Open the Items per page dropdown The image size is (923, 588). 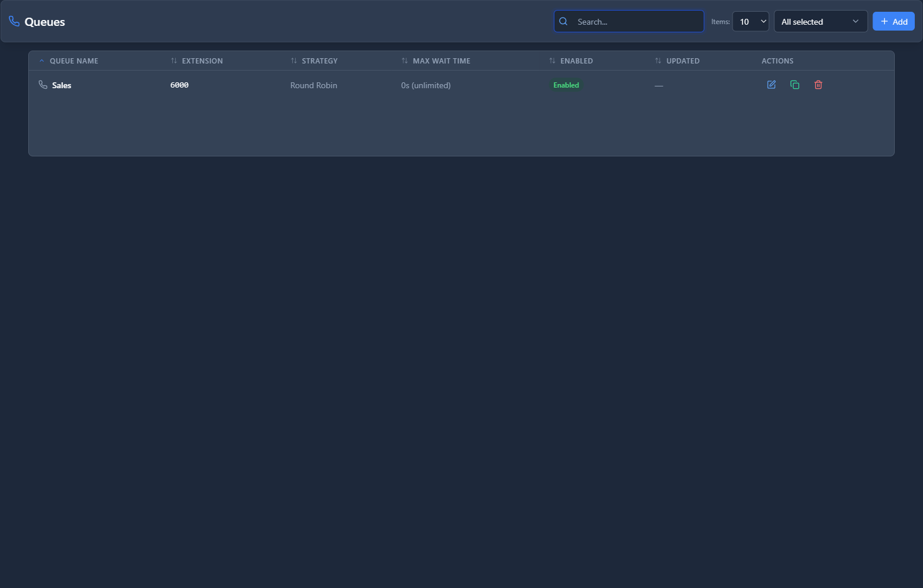coord(751,22)
